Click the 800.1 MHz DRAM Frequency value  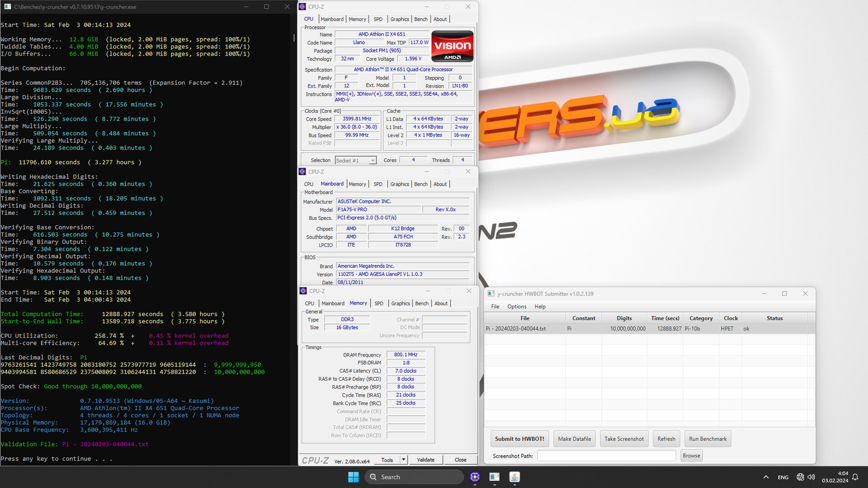406,355
